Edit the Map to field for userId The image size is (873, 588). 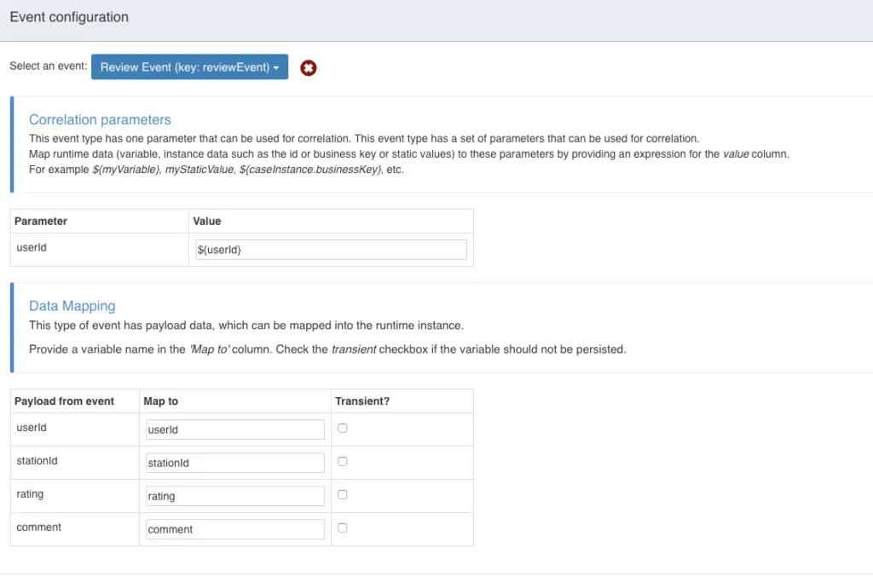click(x=235, y=429)
